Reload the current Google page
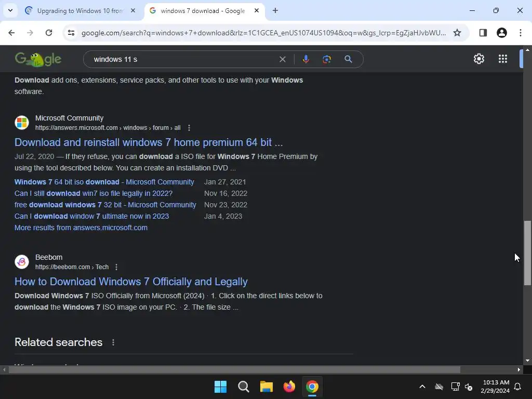This screenshot has width=532, height=399. [49, 33]
